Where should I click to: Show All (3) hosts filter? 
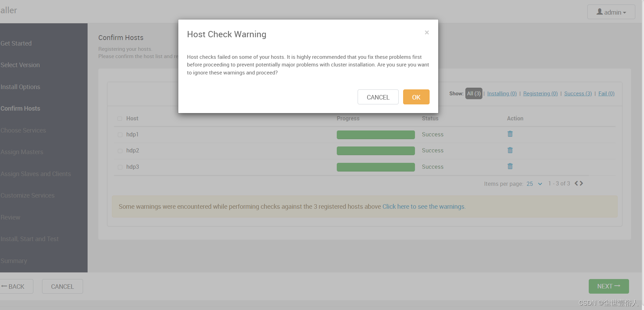474,94
